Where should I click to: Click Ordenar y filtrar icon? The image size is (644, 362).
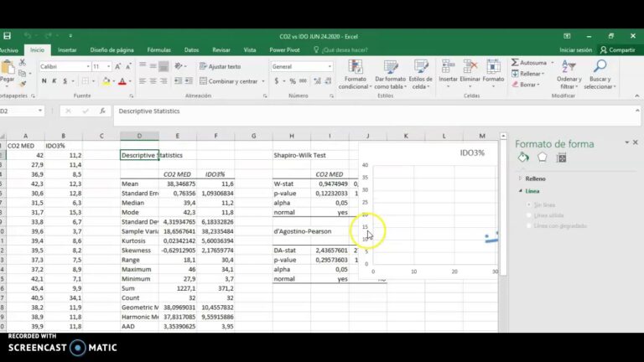[x=569, y=67]
